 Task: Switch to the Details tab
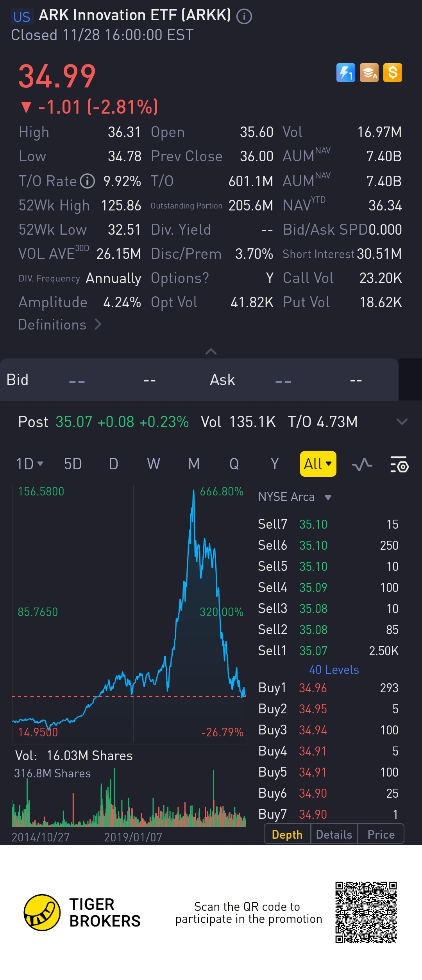(334, 835)
